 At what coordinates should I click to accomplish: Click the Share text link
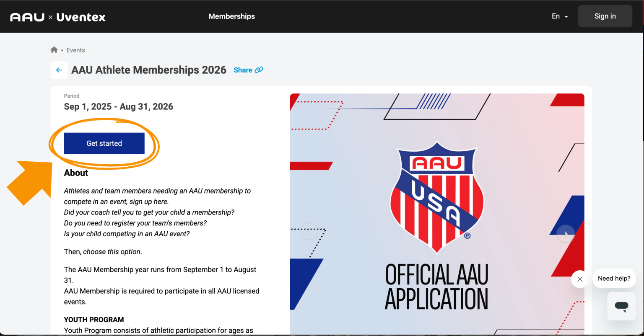pos(242,70)
